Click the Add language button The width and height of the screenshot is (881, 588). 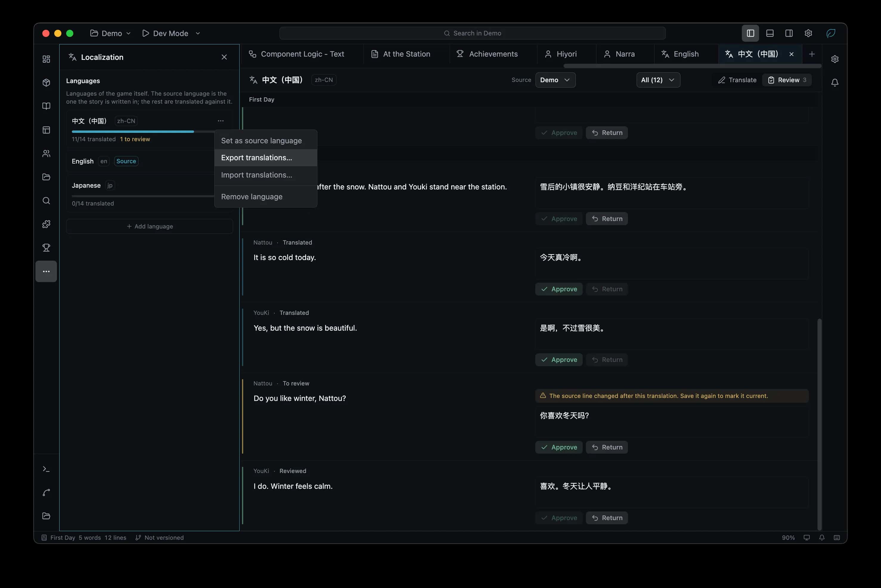click(x=149, y=226)
